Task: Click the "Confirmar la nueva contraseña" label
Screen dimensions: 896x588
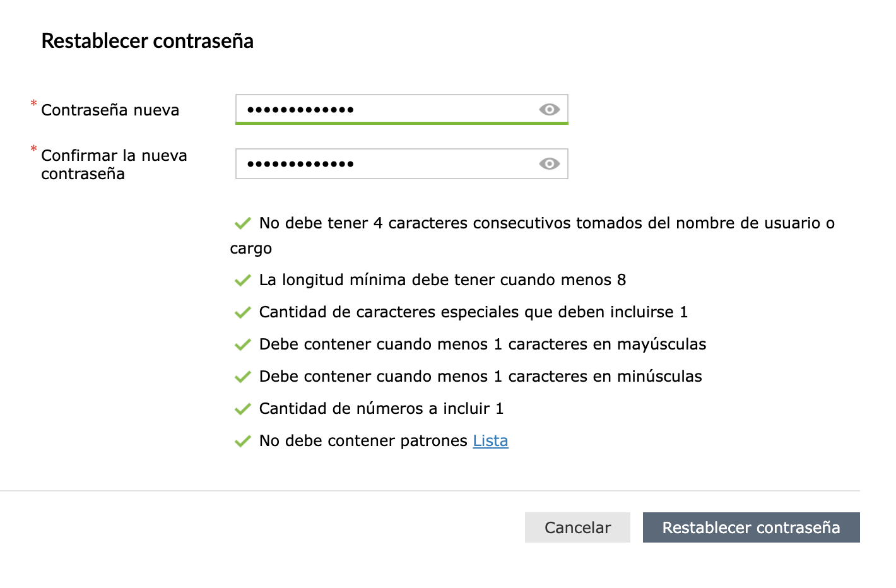Action: 114,165
